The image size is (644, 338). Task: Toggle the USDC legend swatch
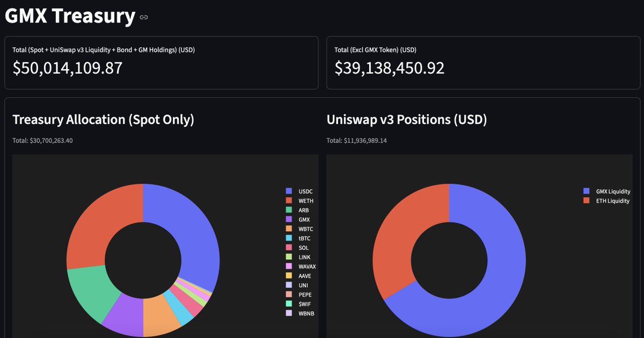coord(289,192)
